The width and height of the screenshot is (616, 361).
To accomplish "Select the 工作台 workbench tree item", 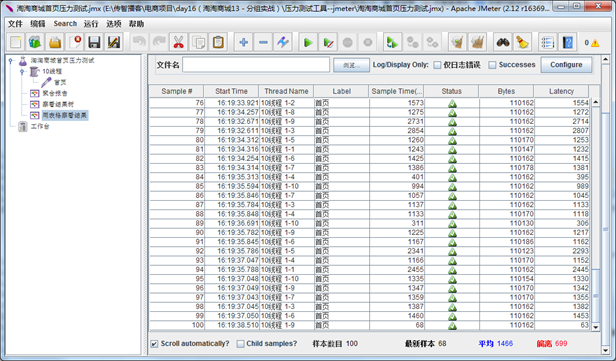I will click(x=40, y=126).
